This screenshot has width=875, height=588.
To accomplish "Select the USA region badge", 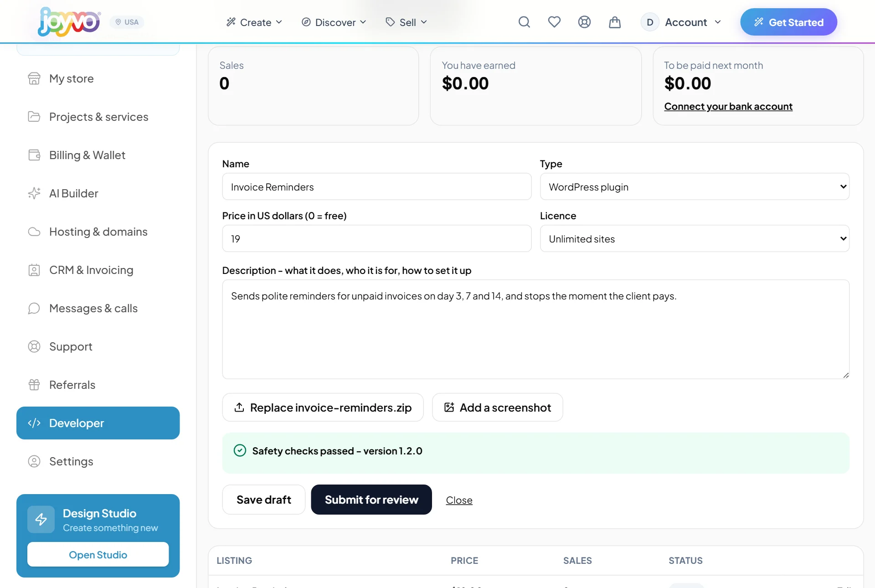I will (127, 22).
